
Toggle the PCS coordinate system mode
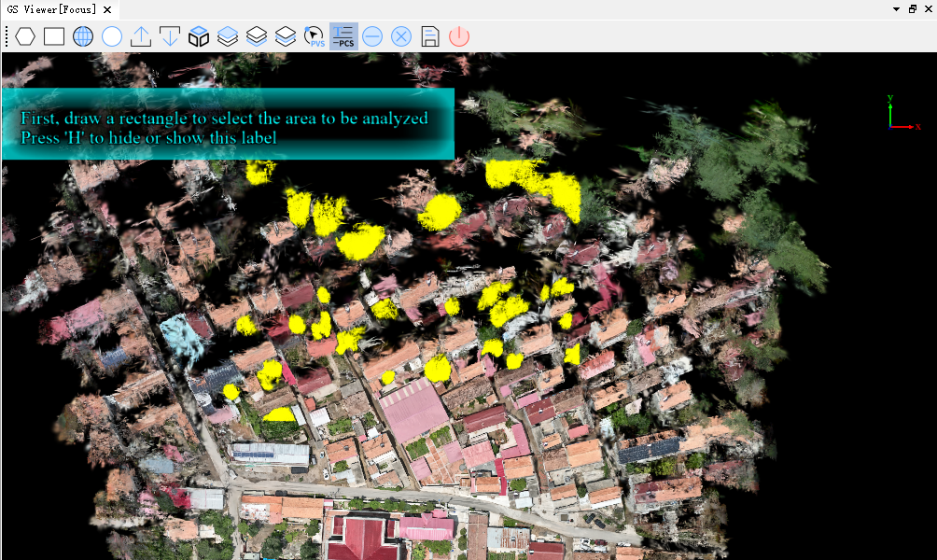tap(343, 36)
